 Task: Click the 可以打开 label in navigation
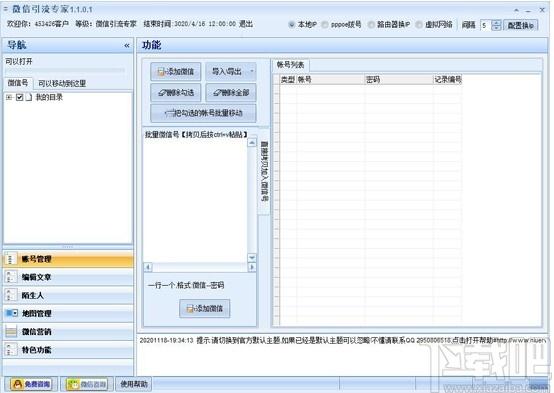coord(19,61)
